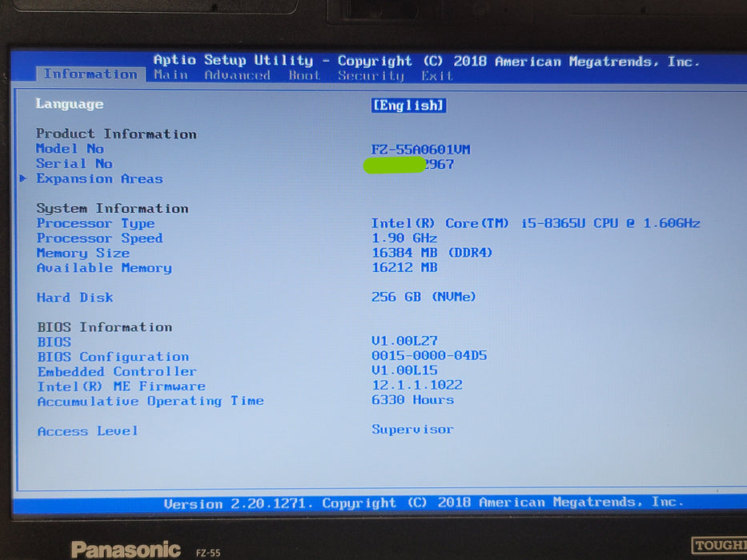Click the BIOS Information heading
This screenshot has width=747, height=560.
click(x=105, y=327)
